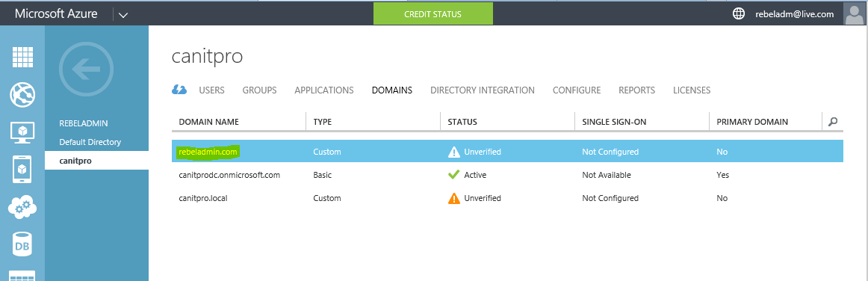This screenshot has height=281, width=868.
Task: Click the search magnifier in table header
Action: click(x=833, y=121)
